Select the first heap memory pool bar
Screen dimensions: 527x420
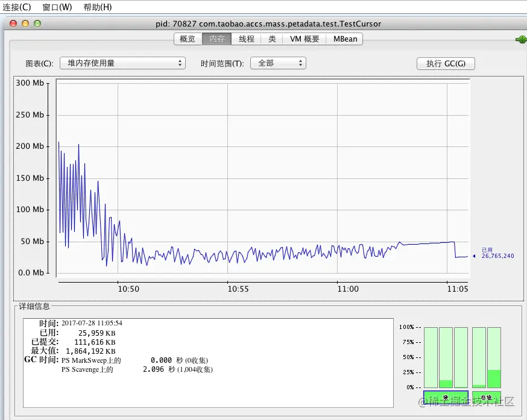coord(431,357)
